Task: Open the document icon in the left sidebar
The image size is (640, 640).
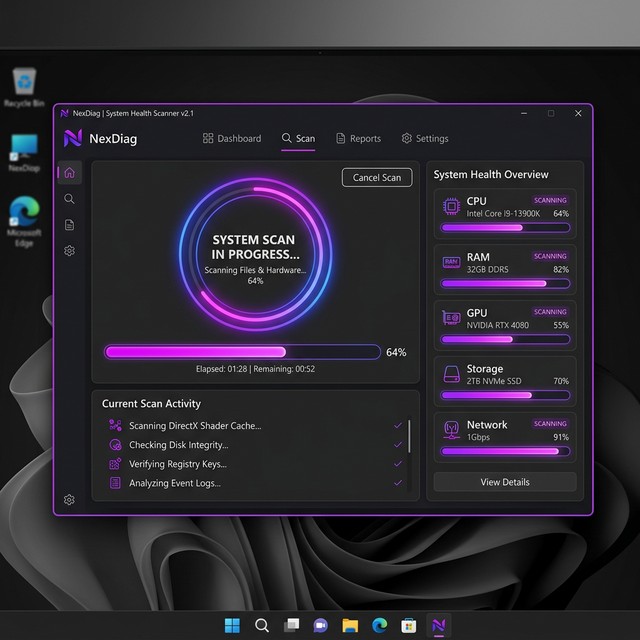Action: [69, 225]
